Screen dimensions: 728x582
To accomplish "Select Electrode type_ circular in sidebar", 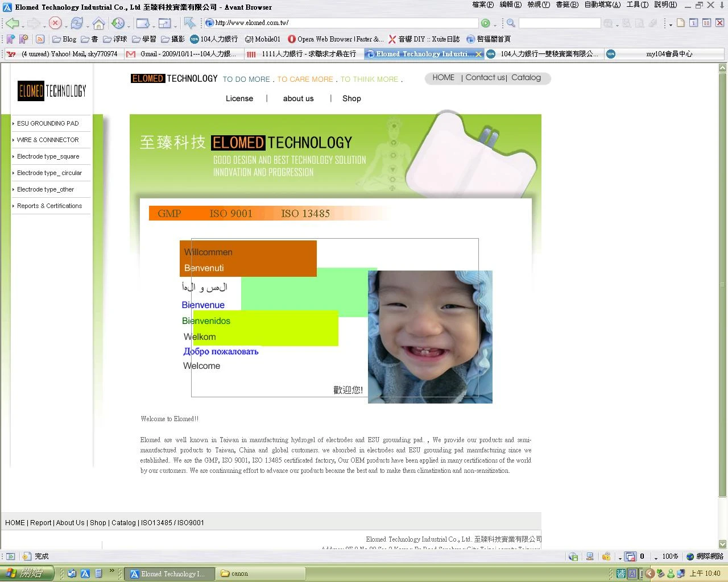I will click(49, 173).
